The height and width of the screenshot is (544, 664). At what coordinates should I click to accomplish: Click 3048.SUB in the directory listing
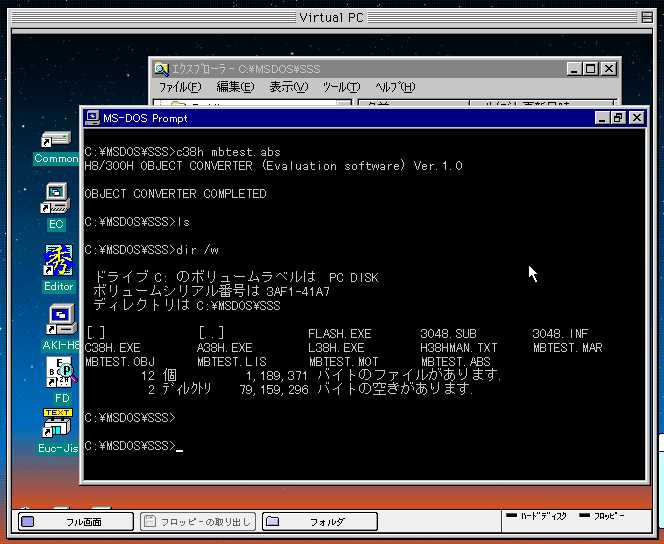pyautogui.click(x=448, y=334)
